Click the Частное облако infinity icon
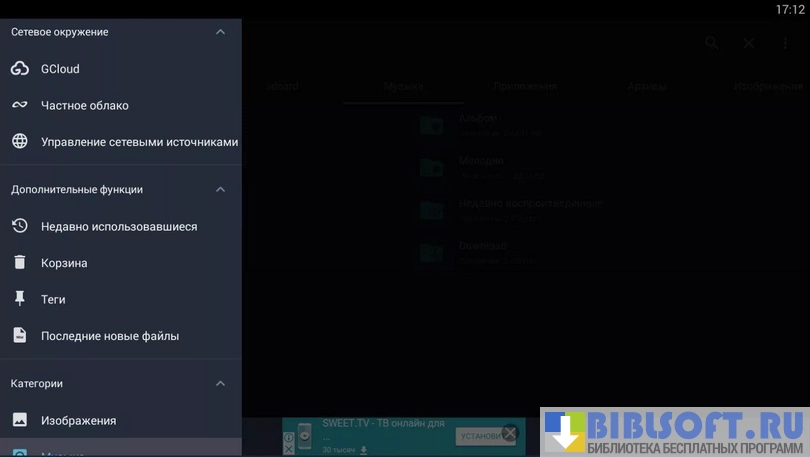The image size is (810, 457). pyautogui.click(x=19, y=105)
